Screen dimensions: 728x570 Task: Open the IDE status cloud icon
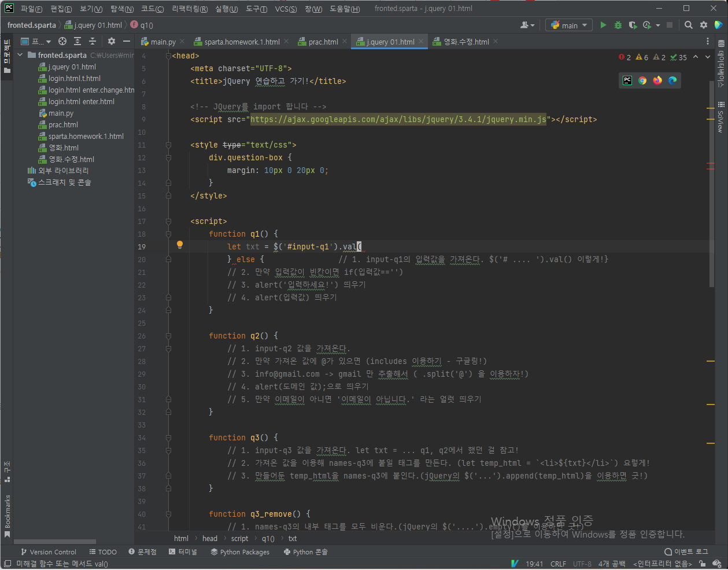coord(717,564)
